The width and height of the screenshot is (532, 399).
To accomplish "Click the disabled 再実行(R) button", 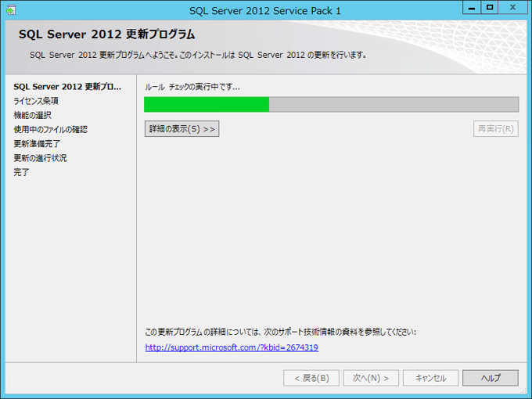I will click(x=496, y=129).
